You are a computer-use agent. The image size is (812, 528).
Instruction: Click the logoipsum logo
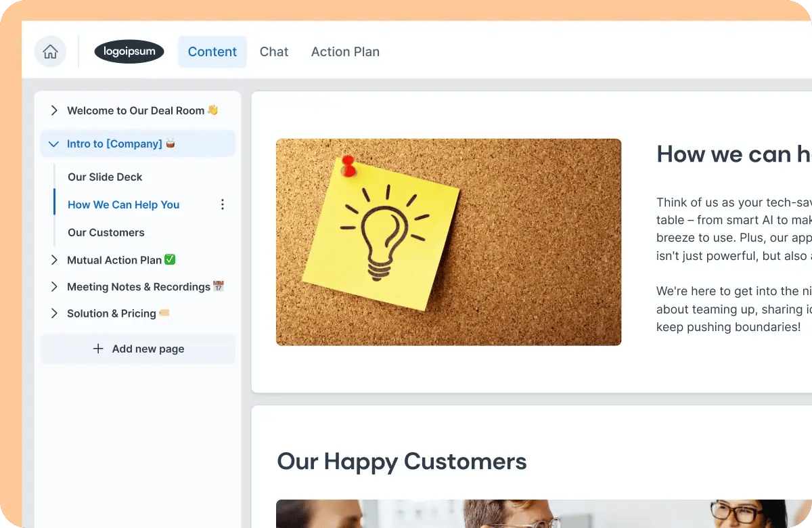click(x=129, y=51)
